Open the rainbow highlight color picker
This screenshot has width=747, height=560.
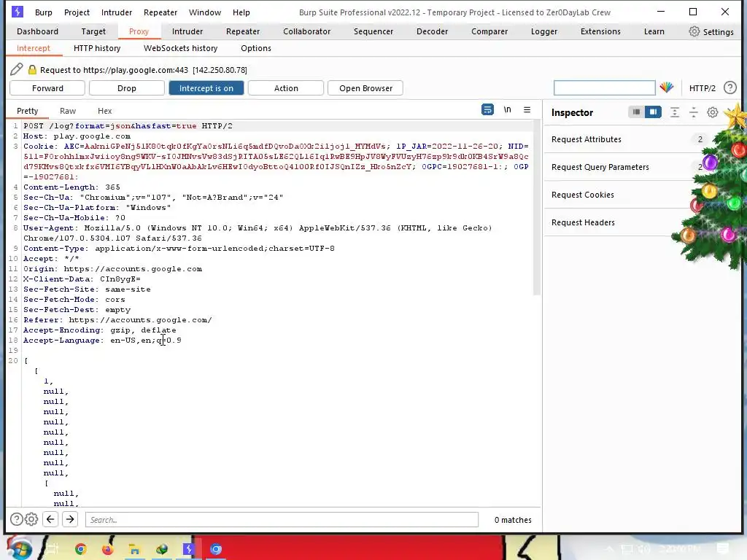pos(667,87)
